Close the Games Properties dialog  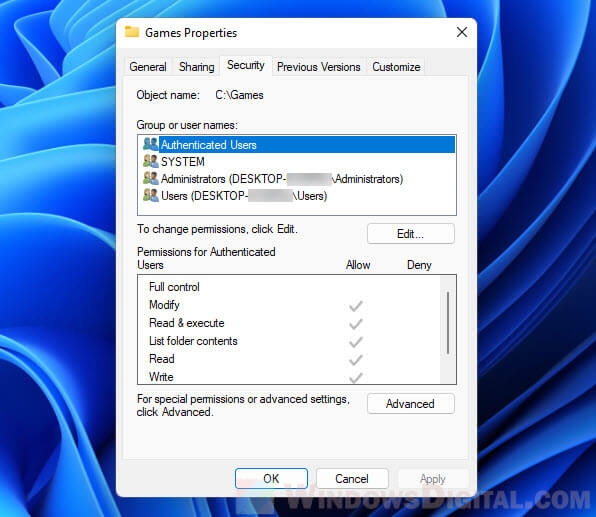[x=462, y=32]
